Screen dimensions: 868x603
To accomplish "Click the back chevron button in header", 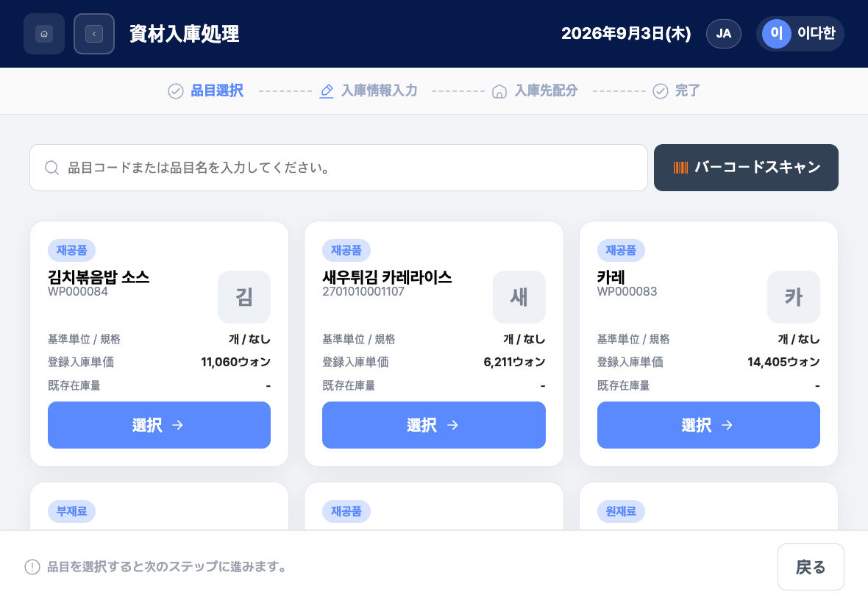I will (x=94, y=34).
